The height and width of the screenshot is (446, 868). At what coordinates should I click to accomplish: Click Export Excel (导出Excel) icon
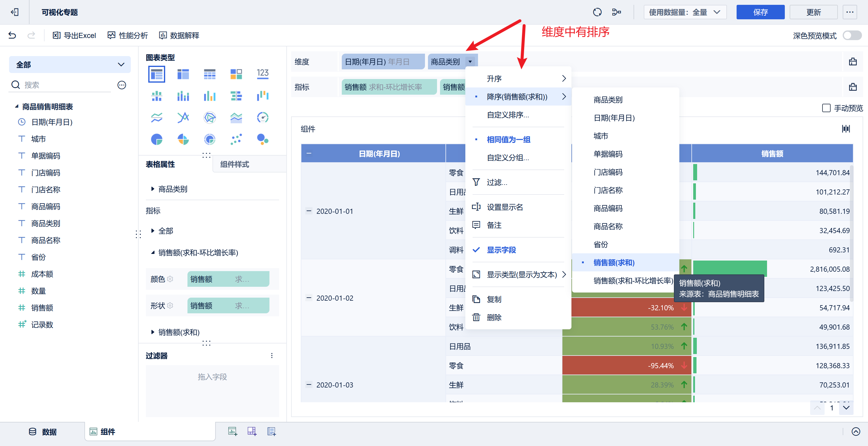(57, 35)
